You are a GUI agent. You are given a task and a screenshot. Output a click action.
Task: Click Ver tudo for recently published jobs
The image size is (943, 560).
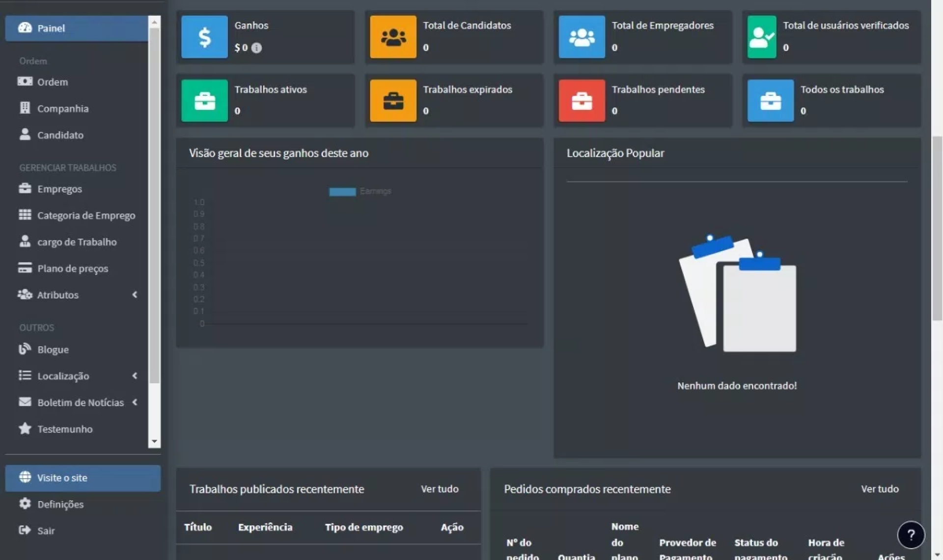[439, 489]
